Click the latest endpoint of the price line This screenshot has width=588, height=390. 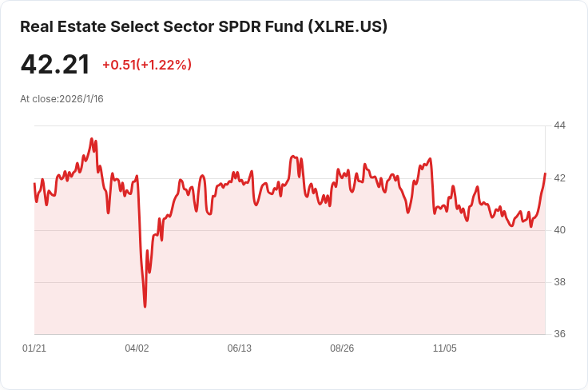(x=545, y=173)
